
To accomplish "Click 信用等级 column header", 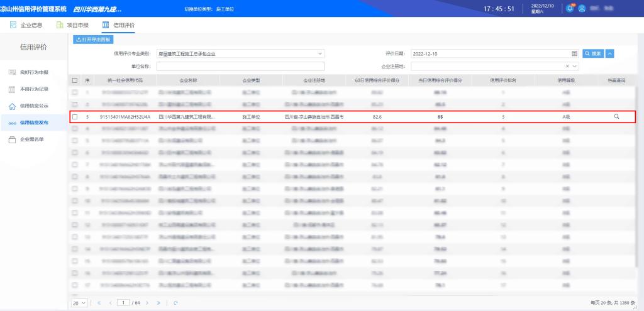I will (566, 80).
